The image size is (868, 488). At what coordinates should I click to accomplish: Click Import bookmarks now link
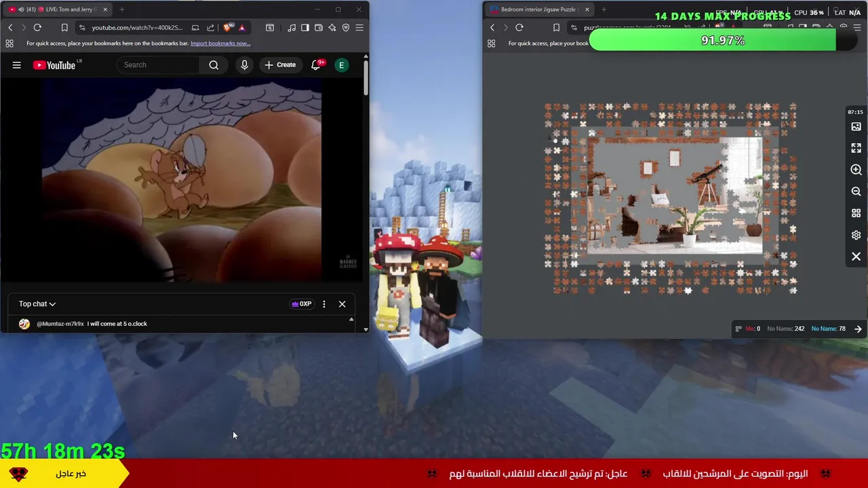click(220, 43)
